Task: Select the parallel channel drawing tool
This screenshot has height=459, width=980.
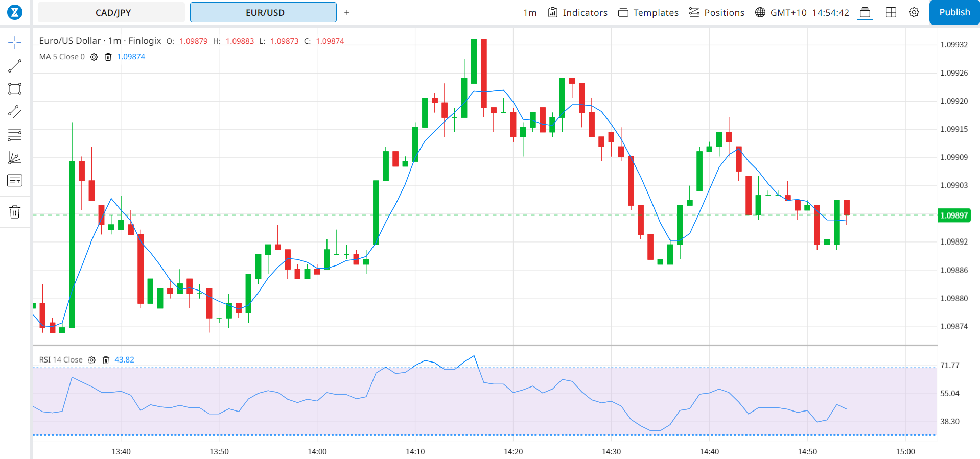Action: pos(15,112)
